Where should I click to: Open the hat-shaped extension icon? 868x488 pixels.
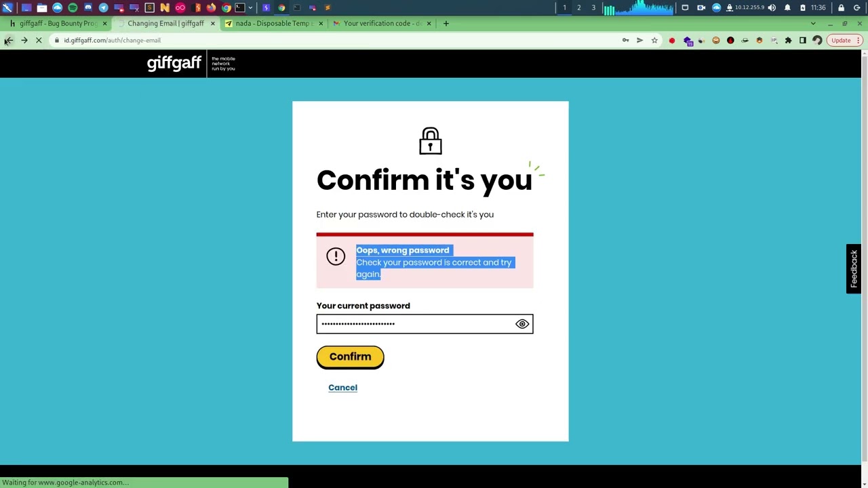coord(745,41)
